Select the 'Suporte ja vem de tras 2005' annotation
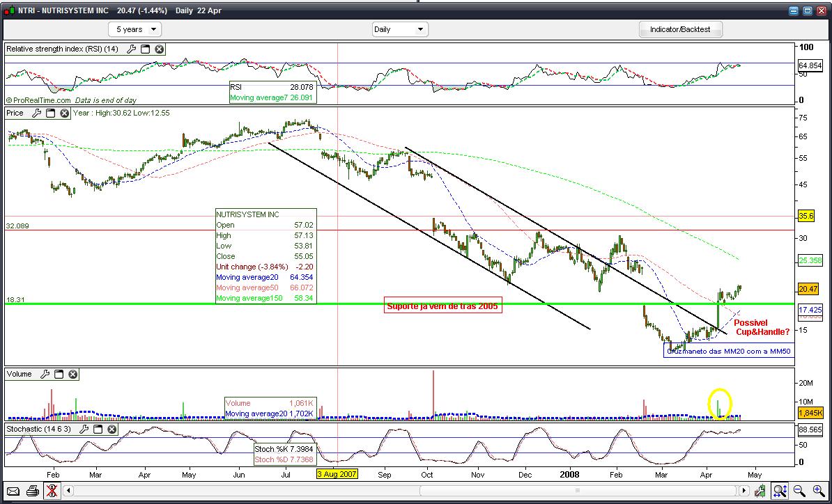 tap(442, 306)
